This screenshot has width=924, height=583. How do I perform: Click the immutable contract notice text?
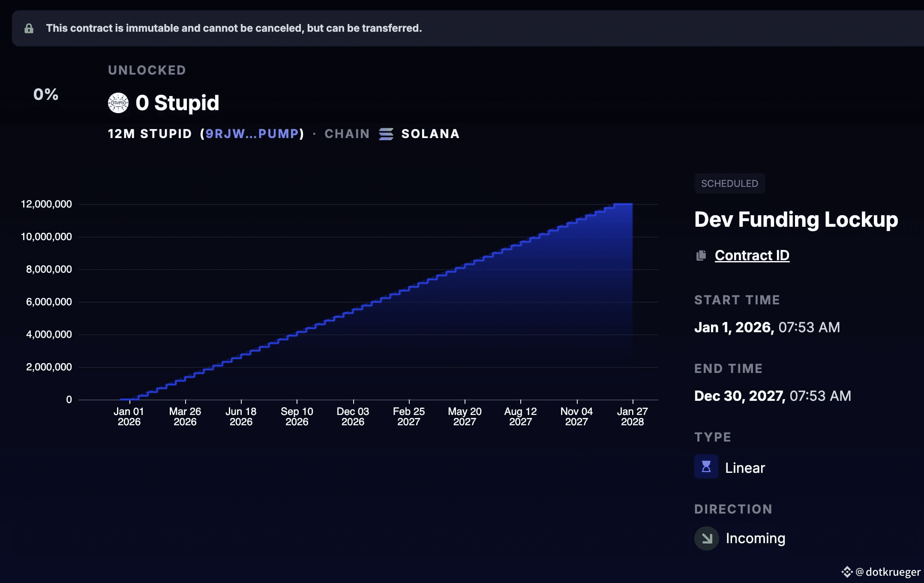pyautogui.click(x=234, y=28)
